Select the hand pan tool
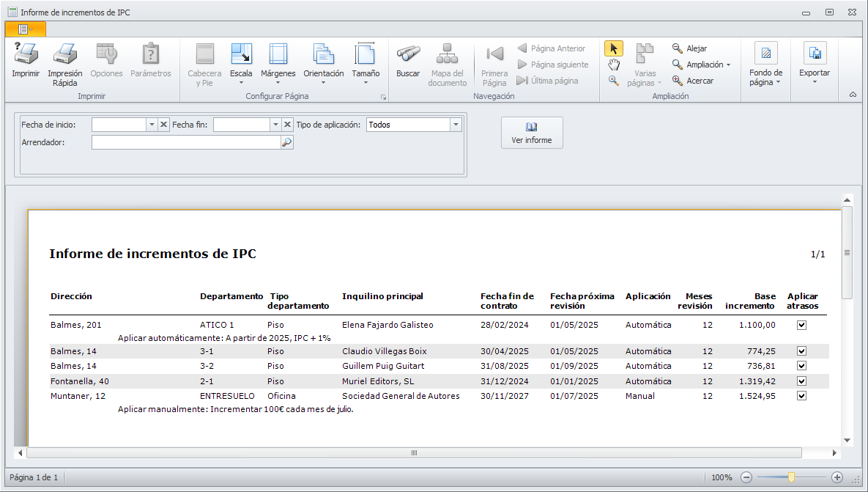Viewport: 868px width, 492px height. pyautogui.click(x=614, y=65)
